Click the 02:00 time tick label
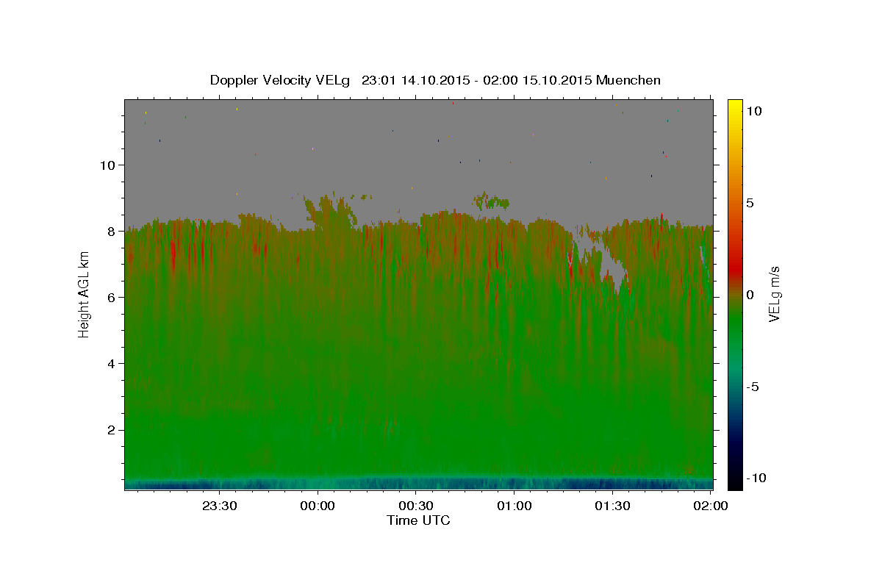This screenshot has height=588, width=882. (x=710, y=506)
